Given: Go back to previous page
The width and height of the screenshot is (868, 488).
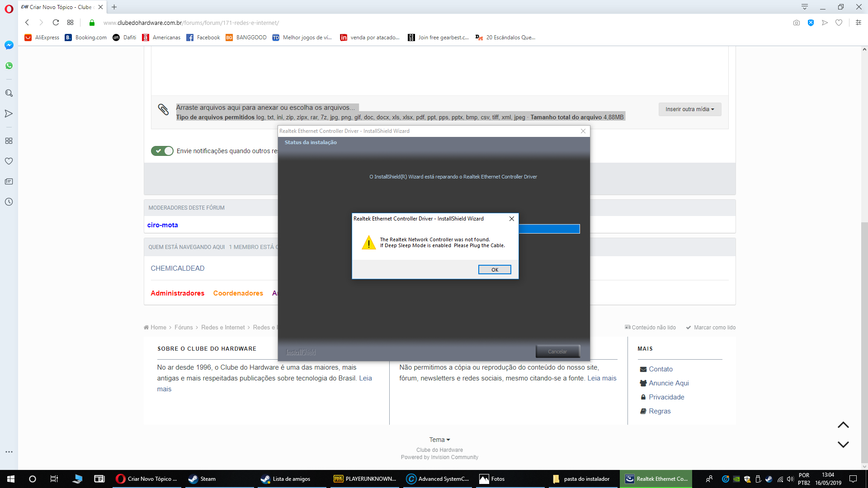Looking at the screenshot, I should (27, 23).
